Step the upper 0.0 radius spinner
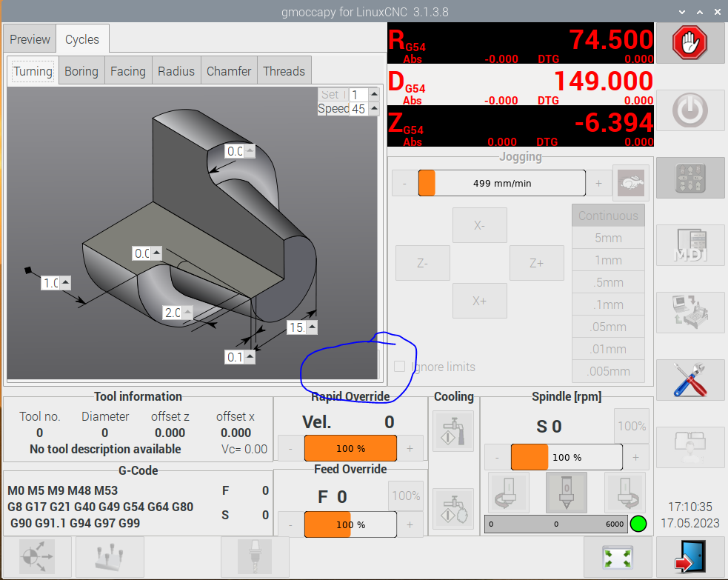The height and width of the screenshot is (580, 728). [250, 151]
